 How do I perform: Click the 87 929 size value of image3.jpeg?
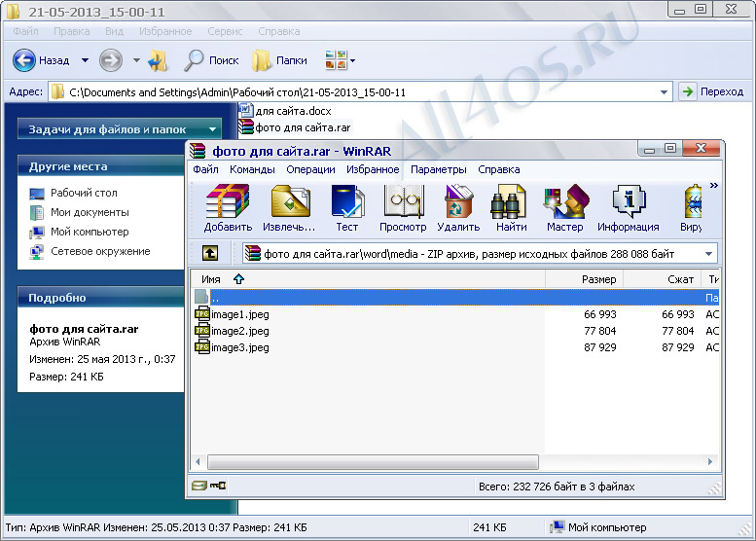[599, 347]
